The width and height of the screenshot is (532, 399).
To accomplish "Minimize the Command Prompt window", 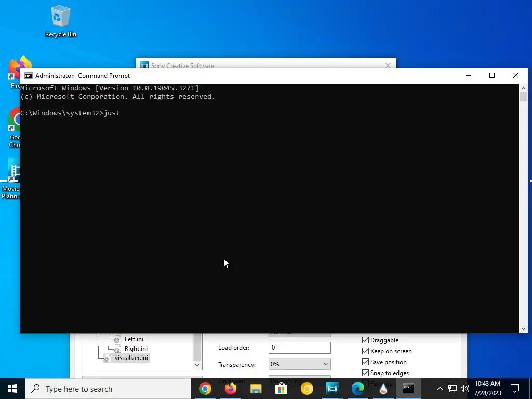I will click(469, 75).
